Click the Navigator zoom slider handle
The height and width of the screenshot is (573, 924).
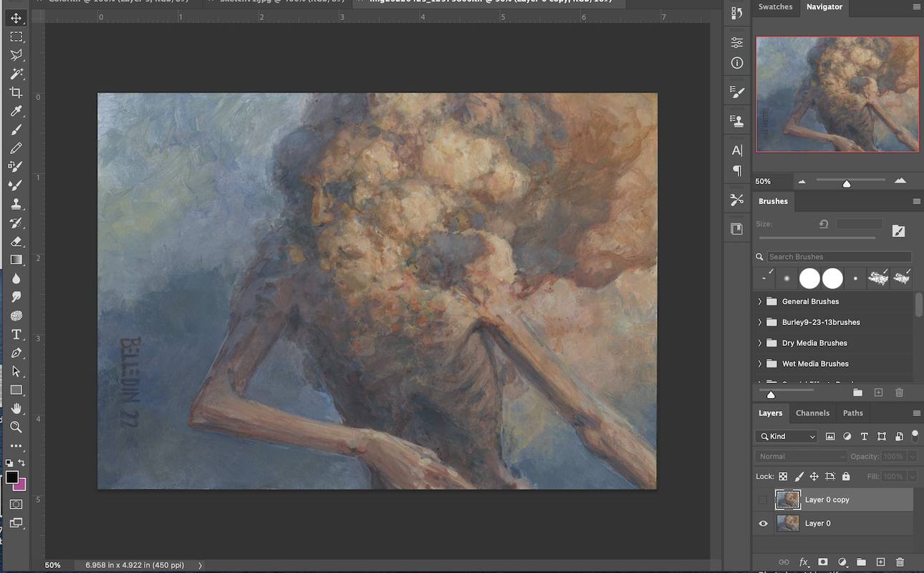click(847, 184)
